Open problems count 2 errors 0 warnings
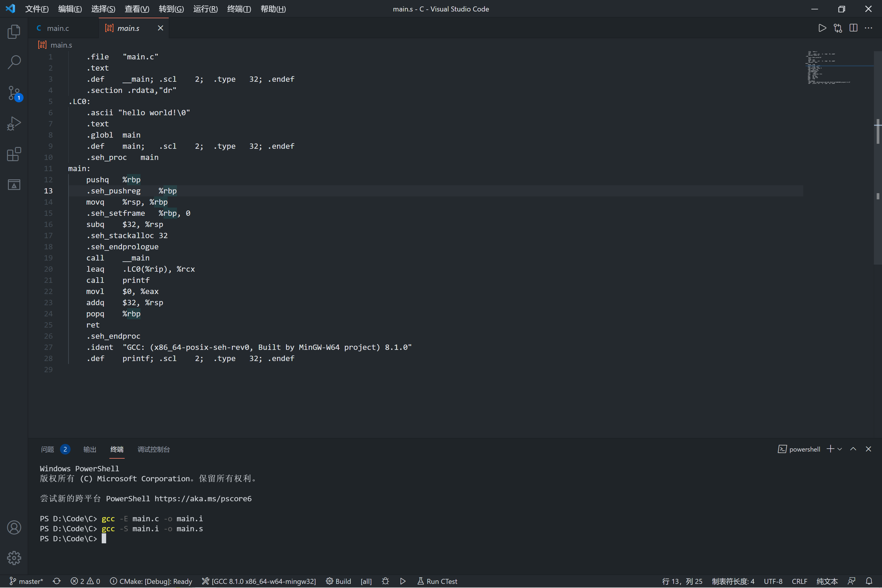This screenshot has width=882, height=588. (x=86, y=581)
